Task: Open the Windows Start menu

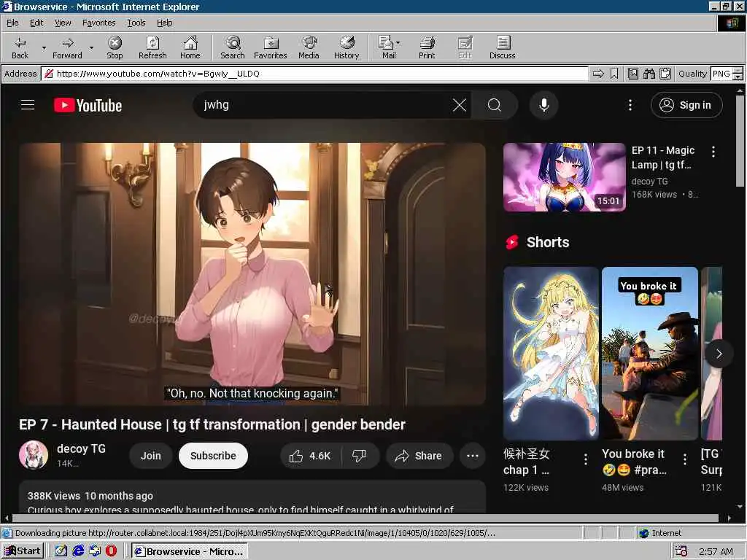Action: tap(23, 551)
